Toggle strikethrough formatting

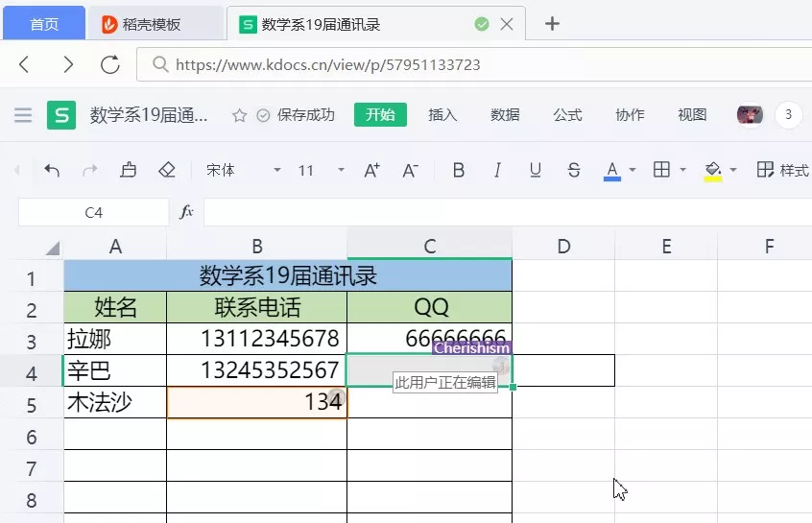pos(574,170)
